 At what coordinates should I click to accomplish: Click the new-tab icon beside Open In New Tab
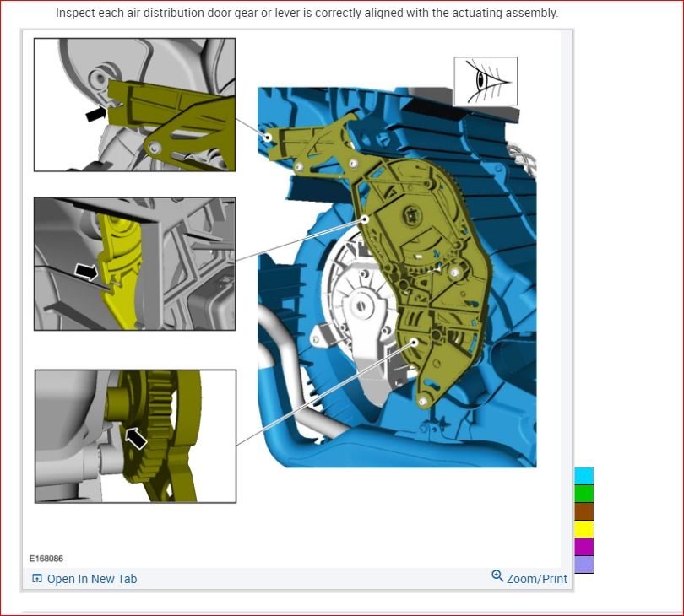[x=37, y=579]
